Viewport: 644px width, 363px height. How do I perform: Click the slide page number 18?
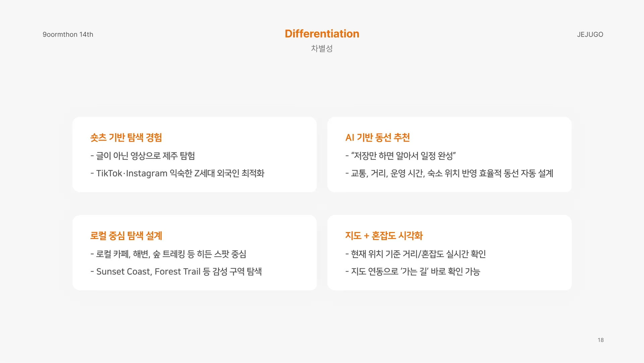(600, 340)
